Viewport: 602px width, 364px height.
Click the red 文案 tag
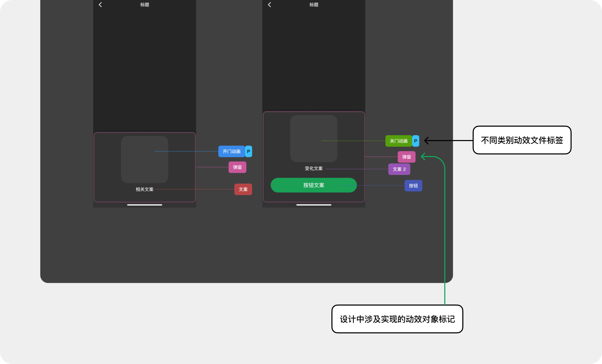pyautogui.click(x=243, y=189)
